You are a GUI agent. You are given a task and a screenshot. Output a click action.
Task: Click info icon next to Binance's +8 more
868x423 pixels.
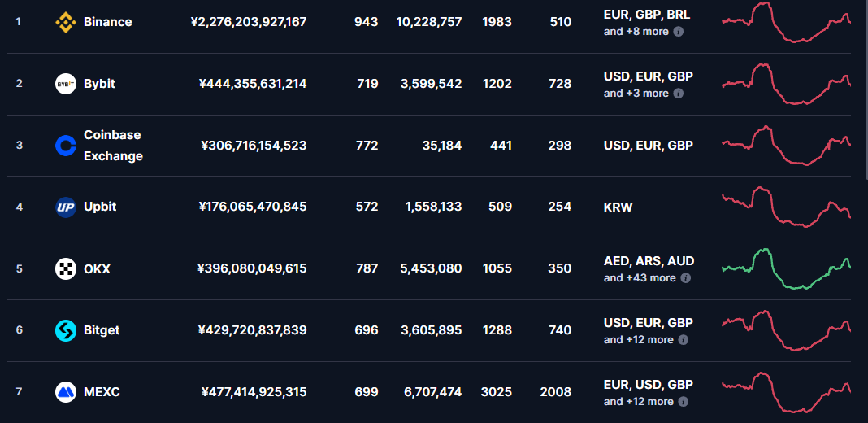click(678, 32)
